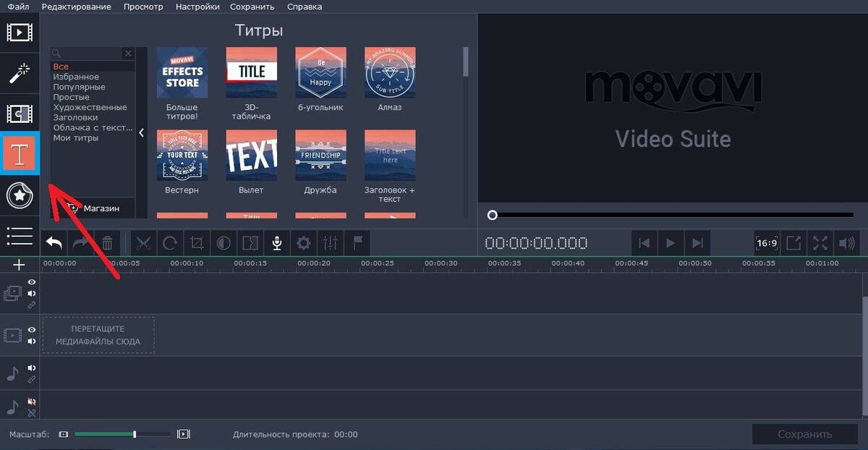Mute the main video track speaker

(32, 341)
